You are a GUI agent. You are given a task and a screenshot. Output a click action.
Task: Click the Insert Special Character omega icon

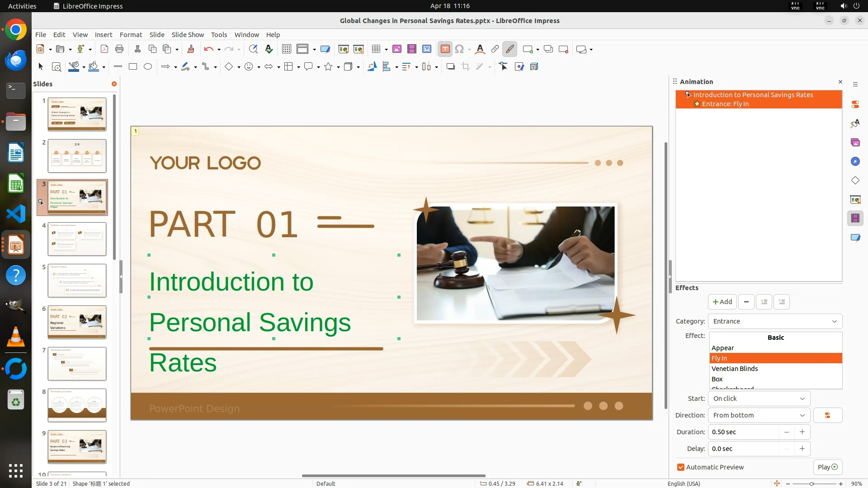459,49
